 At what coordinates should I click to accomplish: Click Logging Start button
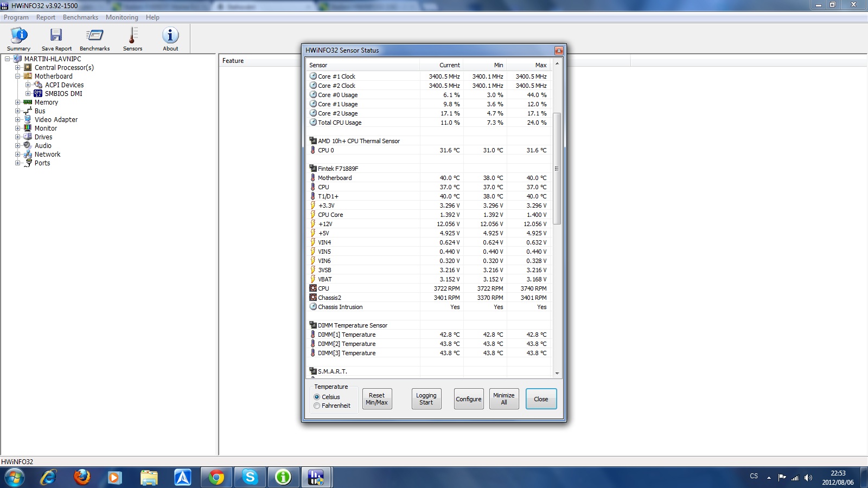click(x=426, y=399)
